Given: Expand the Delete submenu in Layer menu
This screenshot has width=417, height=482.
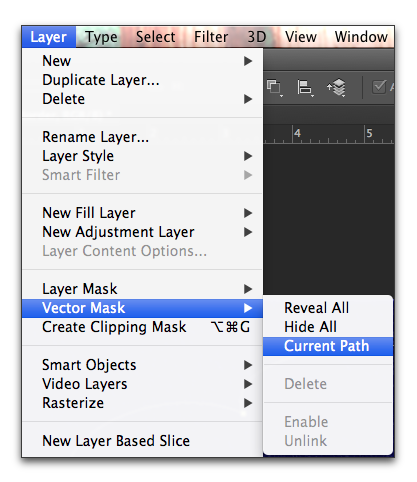Looking at the screenshot, I should pyautogui.click(x=142, y=99).
